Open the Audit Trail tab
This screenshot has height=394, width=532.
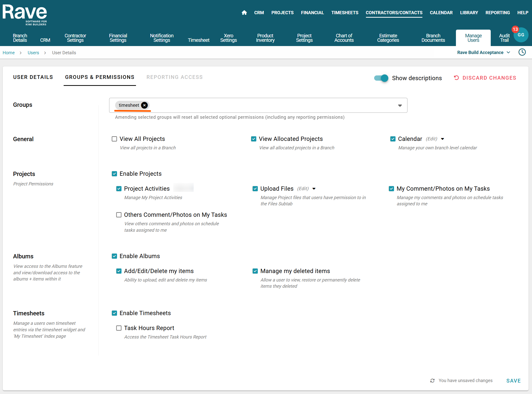coord(504,38)
